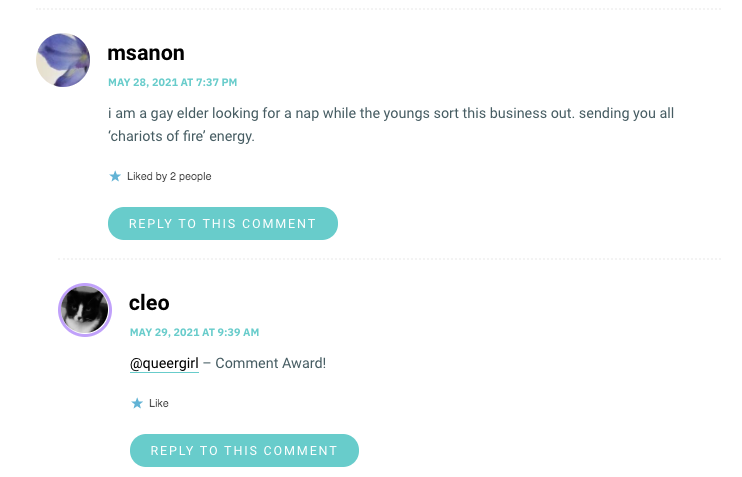View the 2 people who liked msanon's comment
The image size is (742, 477).
[x=190, y=177]
